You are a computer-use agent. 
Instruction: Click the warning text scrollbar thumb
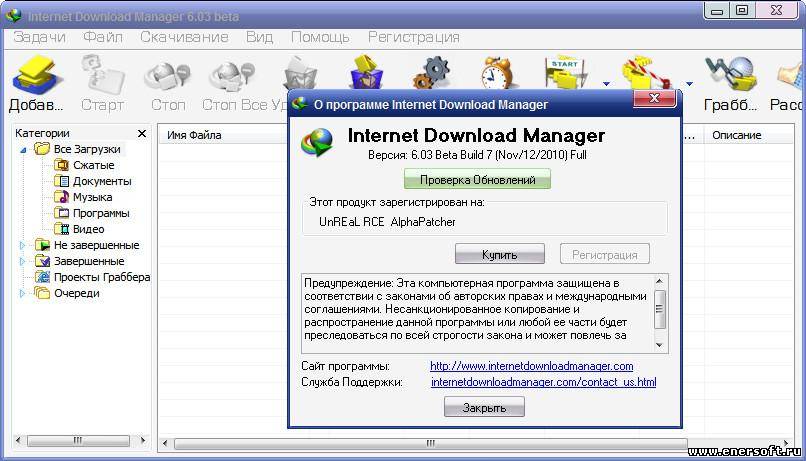click(x=660, y=309)
